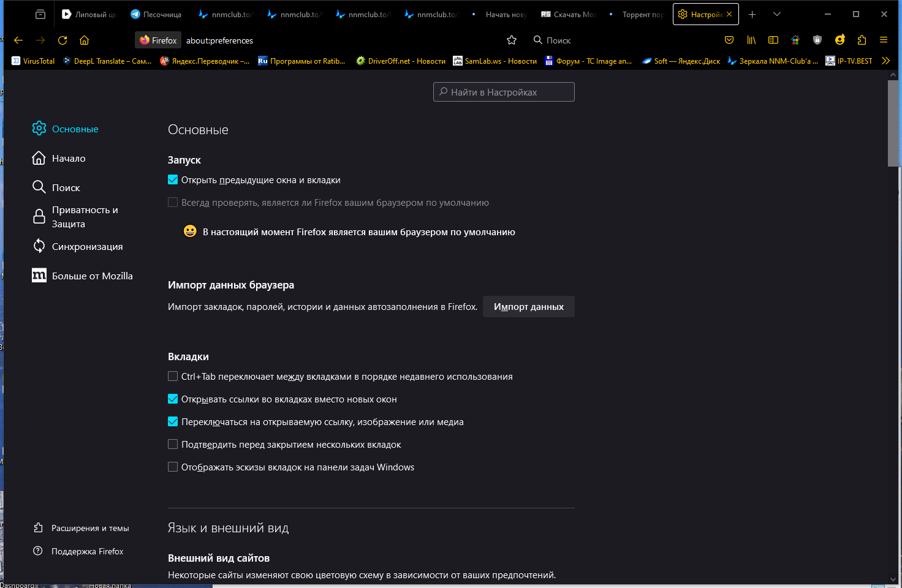The width and height of the screenshot is (902, 588).
Task: Open Форум TC Image bookmark
Action: (x=589, y=61)
